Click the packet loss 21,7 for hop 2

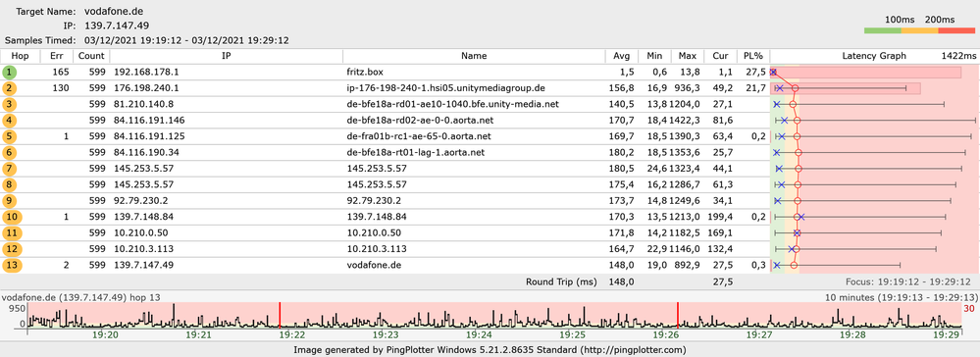[756, 88]
